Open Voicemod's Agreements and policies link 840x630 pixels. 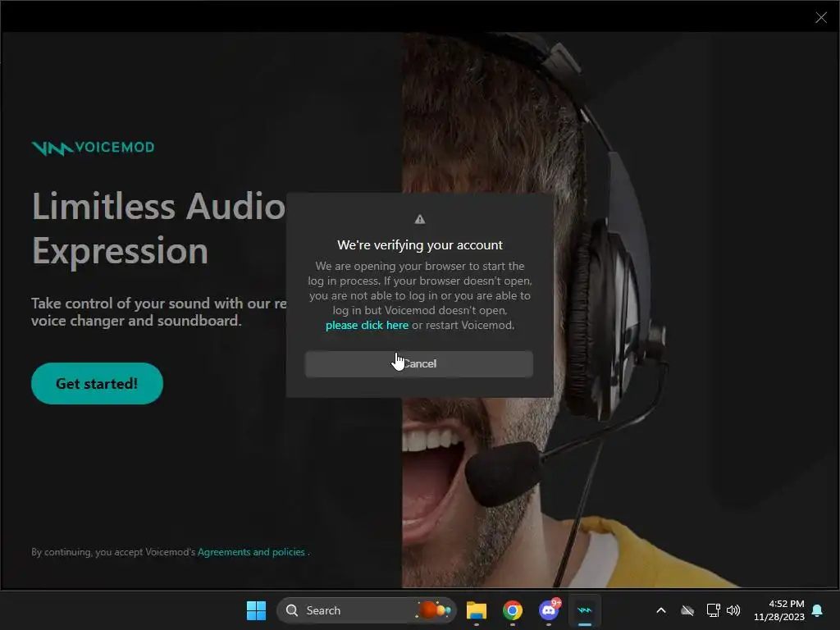click(251, 552)
